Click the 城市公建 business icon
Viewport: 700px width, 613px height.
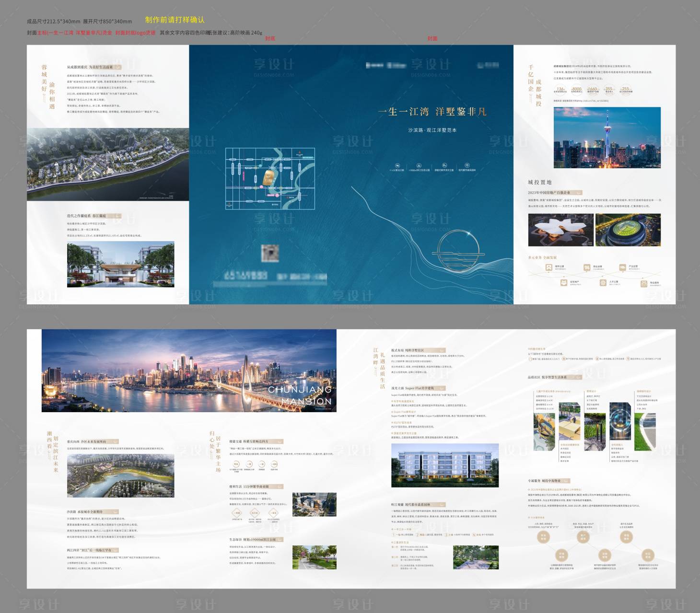tap(548, 267)
